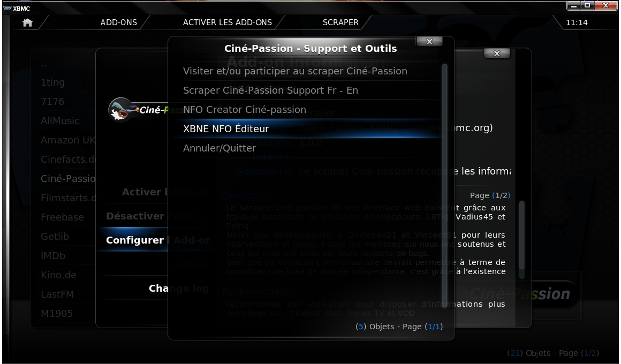The height and width of the screenshot is (364, 621).
Task: Go to the XBMC home icon
Action: click(27, 22)
